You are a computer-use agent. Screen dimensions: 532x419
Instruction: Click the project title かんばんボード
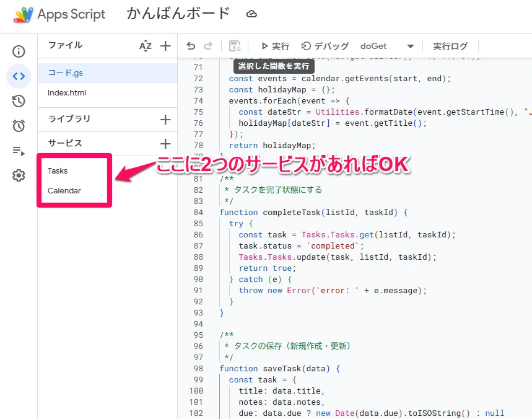point(178,14)
